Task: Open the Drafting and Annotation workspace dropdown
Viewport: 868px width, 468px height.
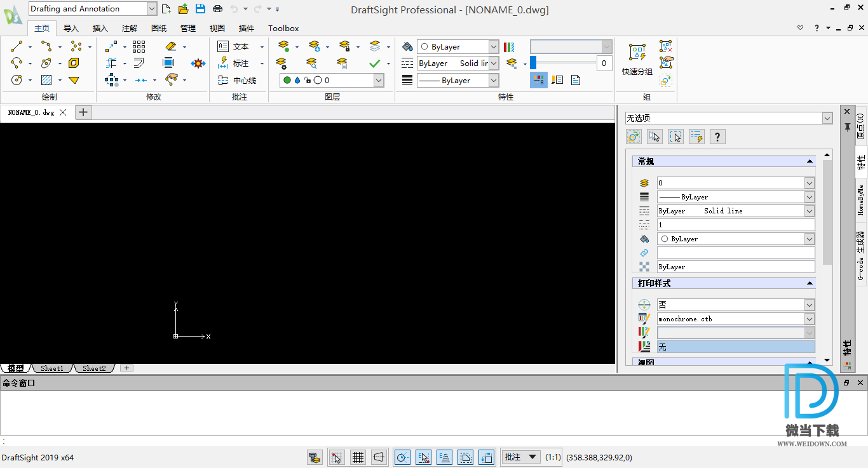Action: (x=151, y=9)
